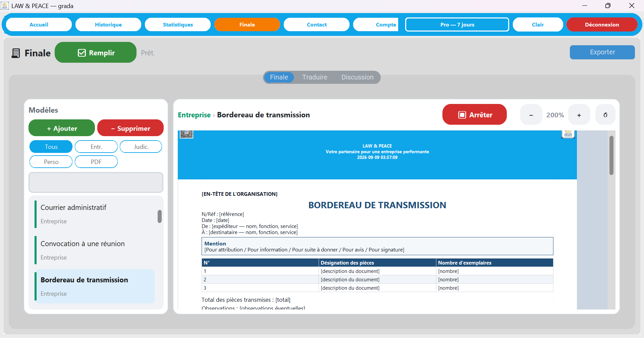The image size is (644, 338).
Task: Click the stop square icon in the Arrêter button
Action: (462, 115)
